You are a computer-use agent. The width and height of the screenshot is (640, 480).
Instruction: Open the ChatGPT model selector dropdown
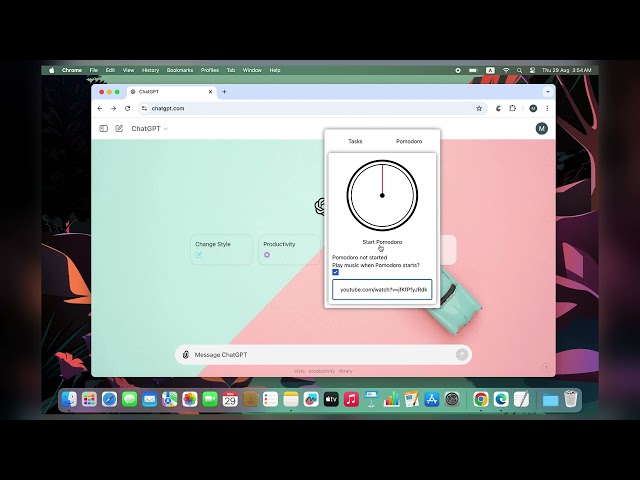tap(149, 129)
